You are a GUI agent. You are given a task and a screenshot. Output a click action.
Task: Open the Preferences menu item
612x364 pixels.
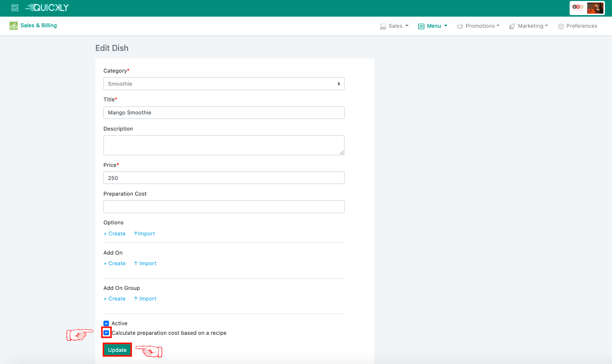[581, 26]
